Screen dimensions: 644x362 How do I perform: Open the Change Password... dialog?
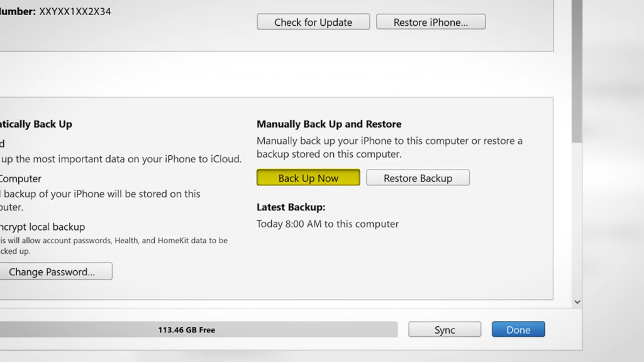(56, 271)
